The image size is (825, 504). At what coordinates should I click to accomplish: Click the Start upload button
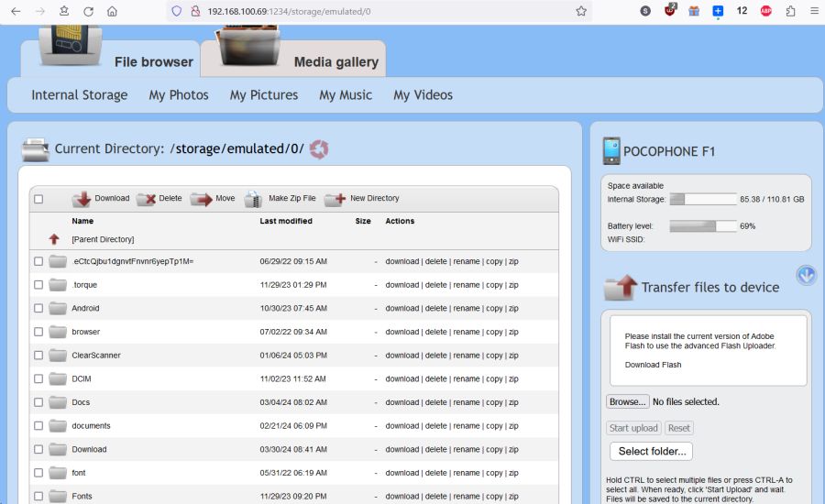pyautogui.click(x=633, y=428)
